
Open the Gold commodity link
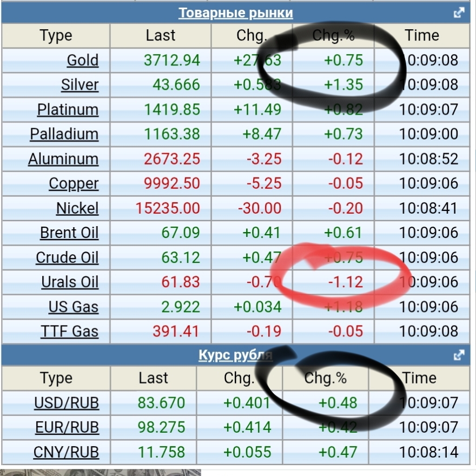click(x=82, y=60)
